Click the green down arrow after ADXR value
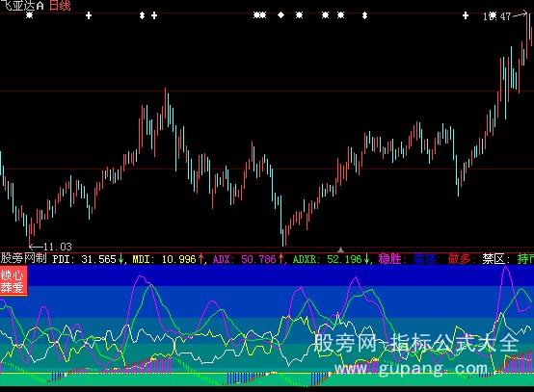Viewport: 534px width, 392px height. point(366,259)
